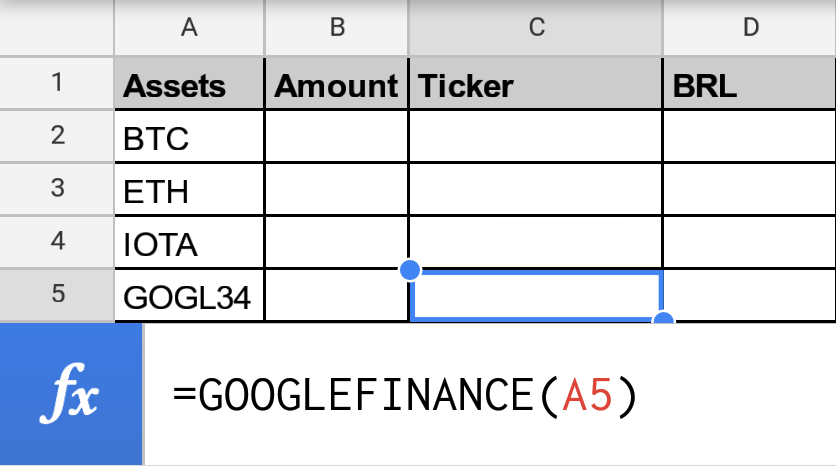The width and height of the screenshot is (836, 466).
Task: Select column D header
Action: (x=749, y=28)
